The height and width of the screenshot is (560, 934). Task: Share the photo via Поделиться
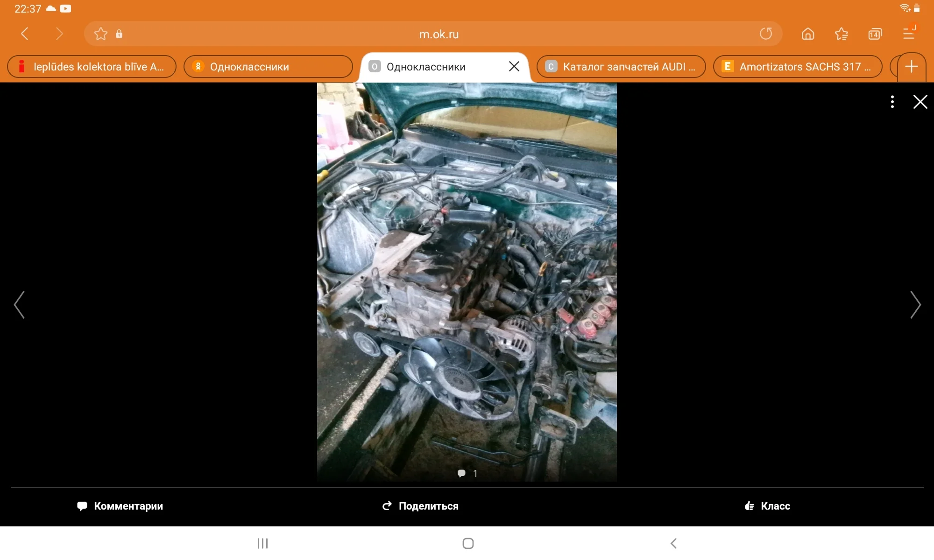click(x=420, y=506)
